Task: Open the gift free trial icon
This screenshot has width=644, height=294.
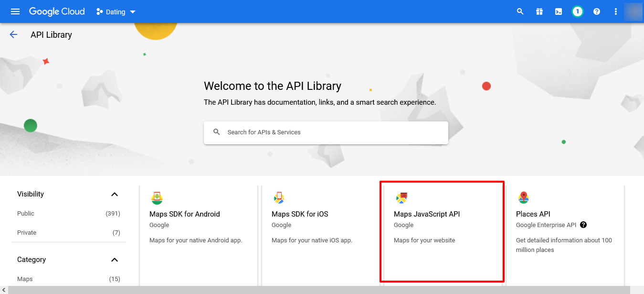Action: [539, 11]
